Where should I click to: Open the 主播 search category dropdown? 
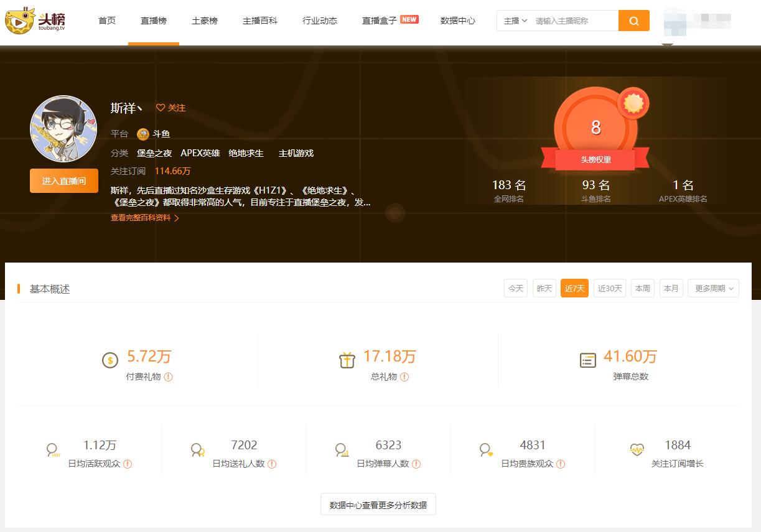(515, 21)
